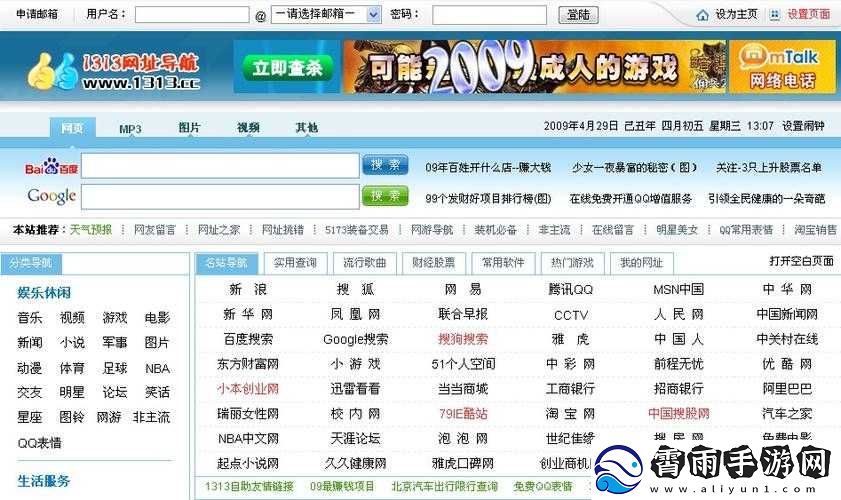Viewport: 841px width, 500px height.
Task: Open 天涯论坛 link
Action: pyautogui.click(x=355, y=439)
